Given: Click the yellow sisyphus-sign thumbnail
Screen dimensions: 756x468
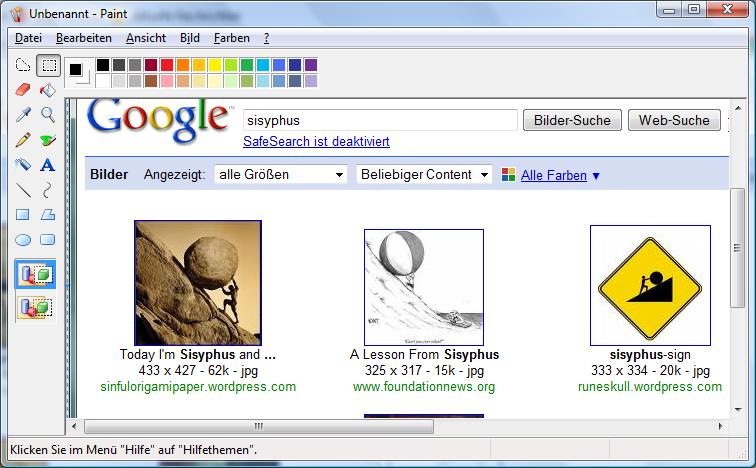Looking at the screenshot, I should click(x=650, y=285).
